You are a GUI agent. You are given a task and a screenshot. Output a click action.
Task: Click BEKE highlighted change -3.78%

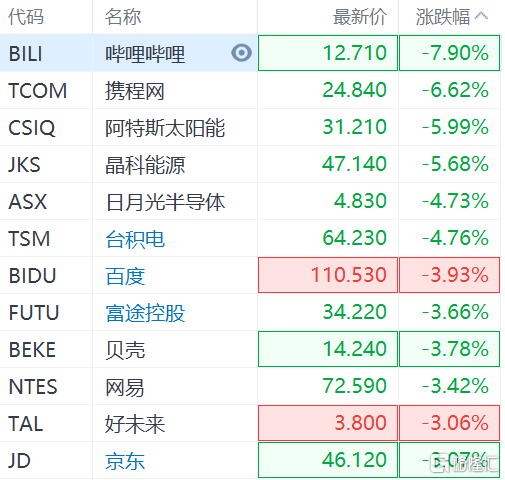tap(449, 349)
